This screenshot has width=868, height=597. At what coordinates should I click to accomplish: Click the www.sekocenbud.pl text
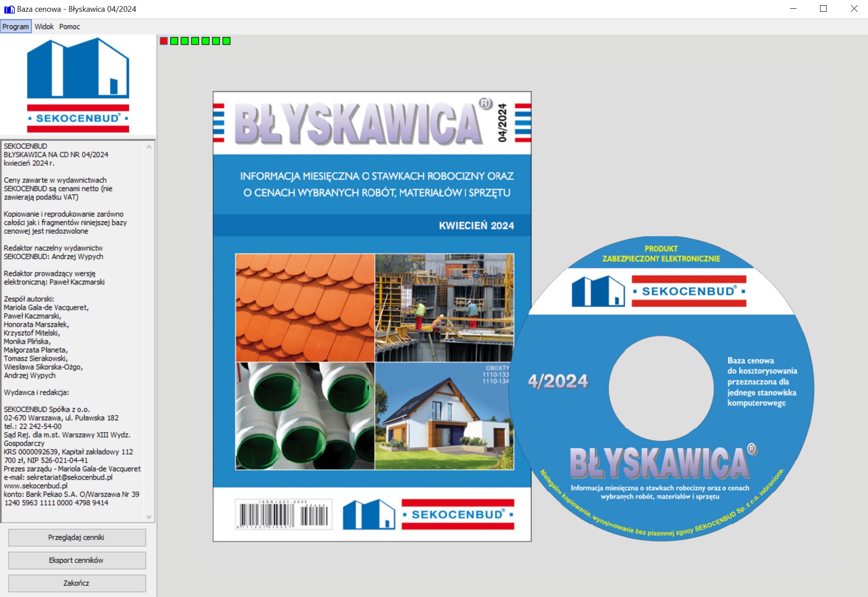[x=36, y=486]
